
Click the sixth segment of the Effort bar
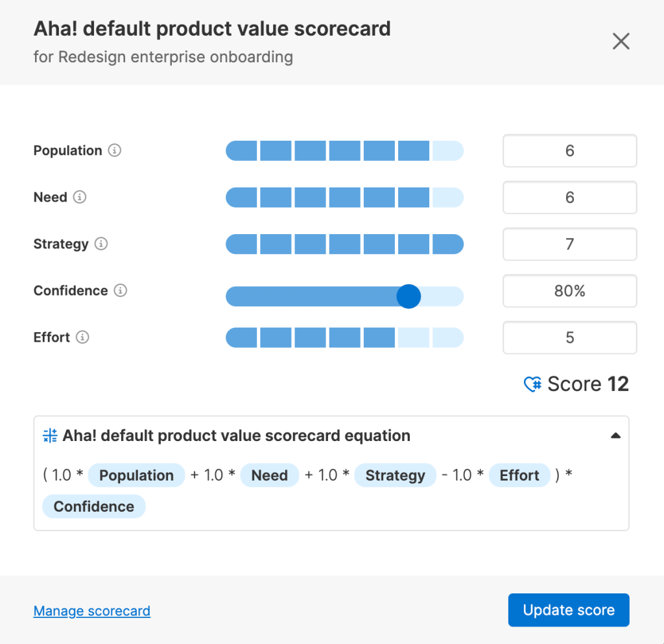[414, 338]
